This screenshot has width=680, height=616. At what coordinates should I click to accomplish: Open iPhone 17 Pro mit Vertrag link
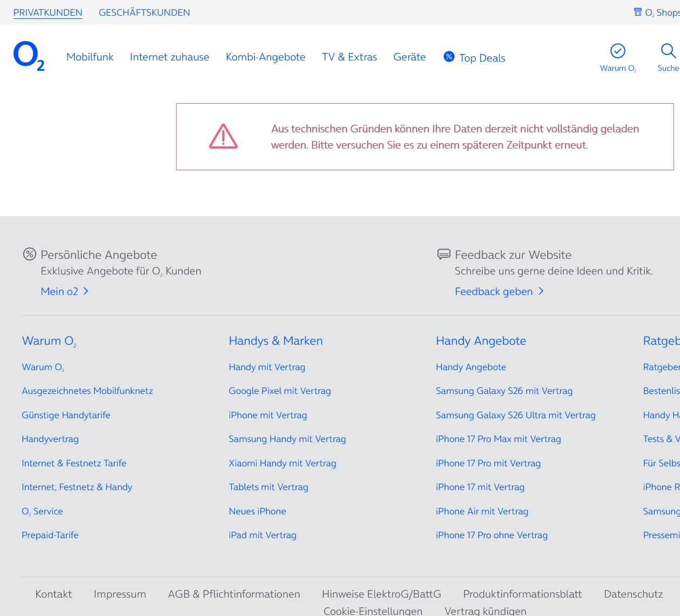488,463
